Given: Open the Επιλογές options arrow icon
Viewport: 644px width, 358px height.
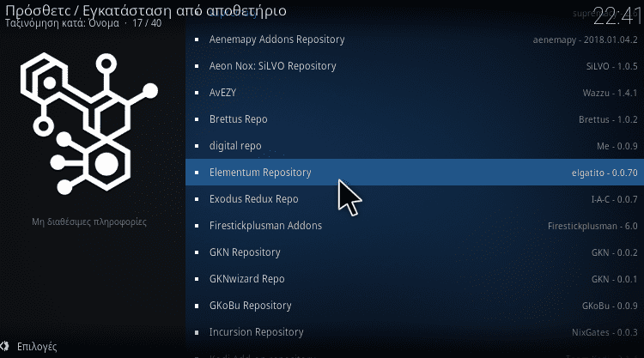Looking at the screenshot, I should pos(8,347).
